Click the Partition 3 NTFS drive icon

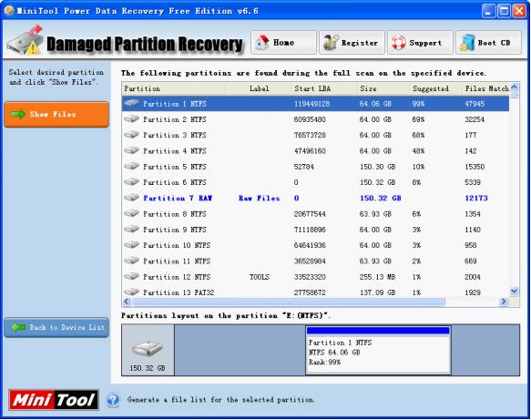click(131, 135)
